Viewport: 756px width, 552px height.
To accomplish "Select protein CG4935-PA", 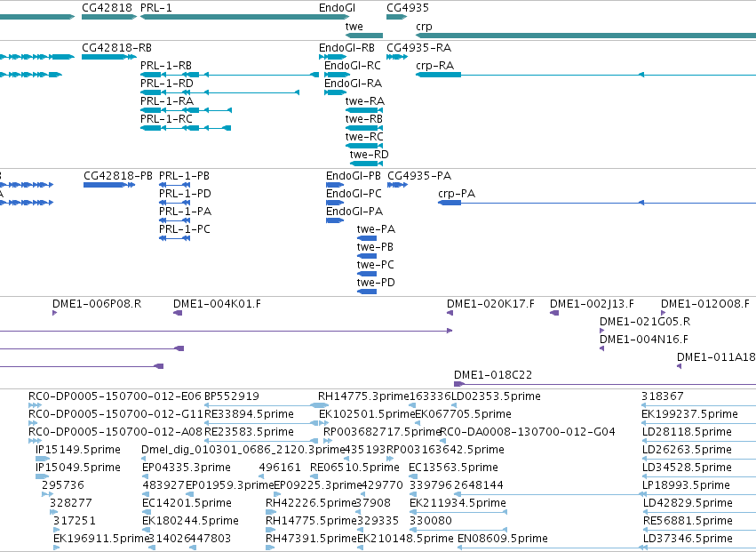I will click(398, 185).
